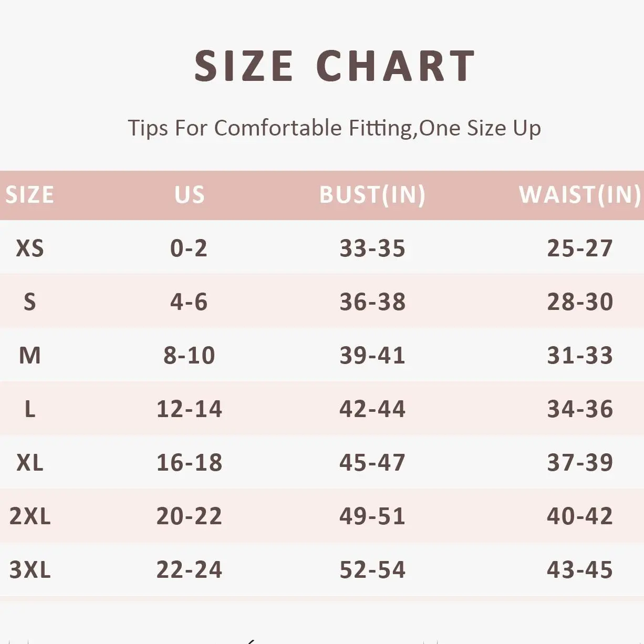Click the BUST(IN) column header
The image size is (644, 644).
(372, 195)
